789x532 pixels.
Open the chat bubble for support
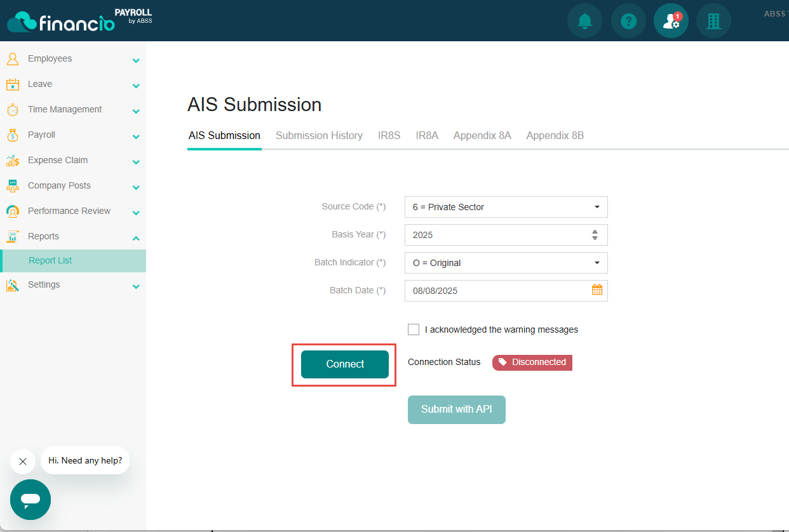[30, 500]
